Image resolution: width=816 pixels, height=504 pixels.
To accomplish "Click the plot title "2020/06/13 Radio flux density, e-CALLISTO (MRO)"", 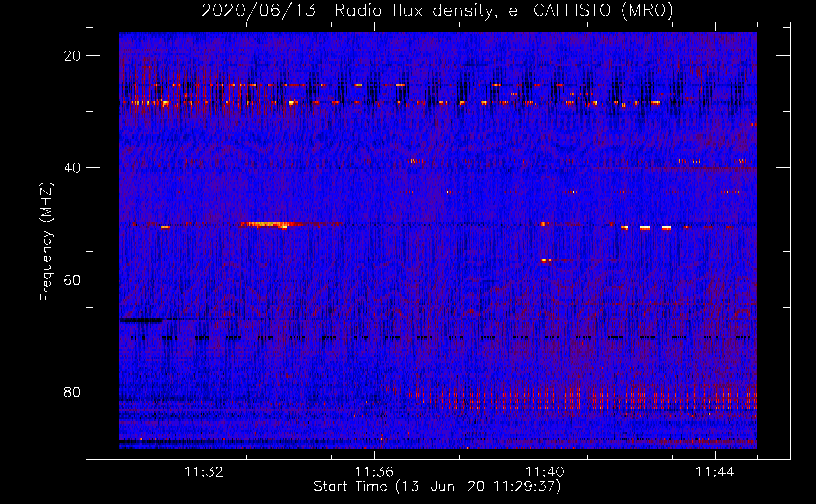I will coord(437,10).
